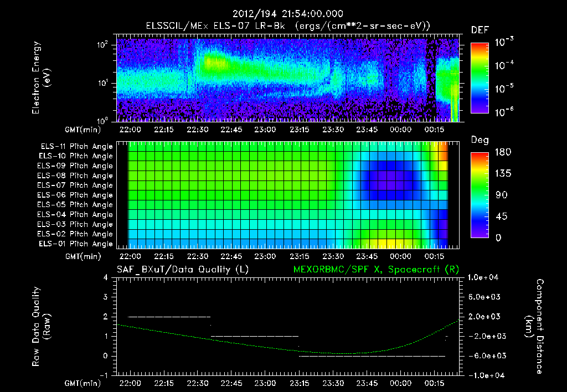Select the ELS-05 Pitch Angle row label

coord(75,205)
